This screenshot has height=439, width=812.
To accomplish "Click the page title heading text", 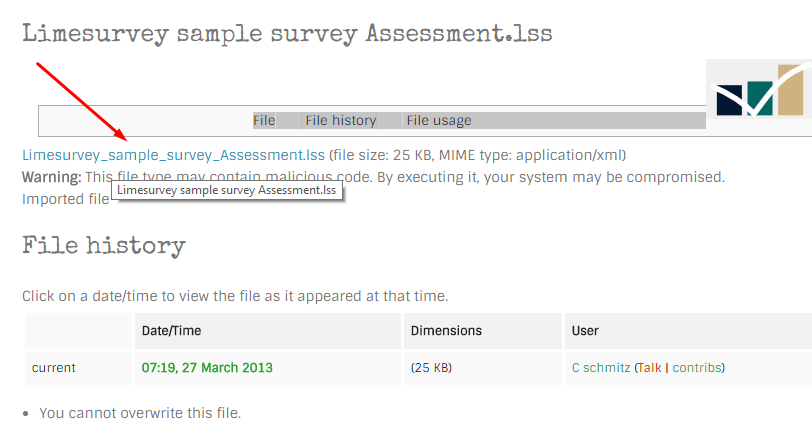I will (x=287, y=34).
